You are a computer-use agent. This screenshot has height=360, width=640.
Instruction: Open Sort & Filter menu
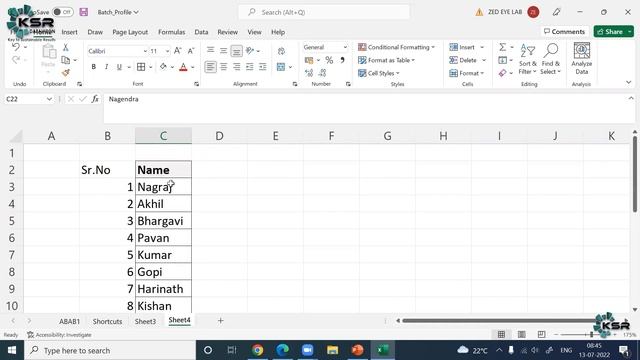pyautogui.click(x=527, y=60)
